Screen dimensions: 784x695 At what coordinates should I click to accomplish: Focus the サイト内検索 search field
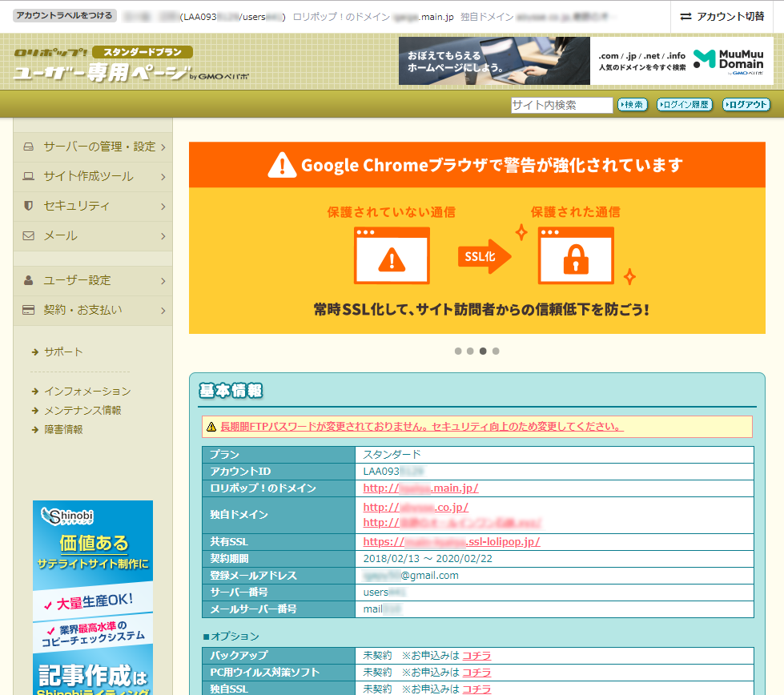[x=561, y=105]
